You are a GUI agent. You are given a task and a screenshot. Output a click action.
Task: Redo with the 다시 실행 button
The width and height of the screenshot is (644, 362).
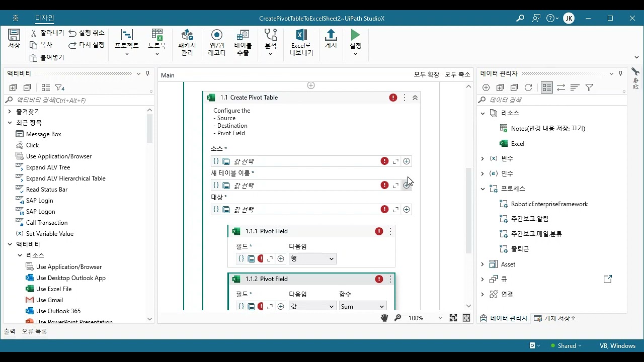87,45
